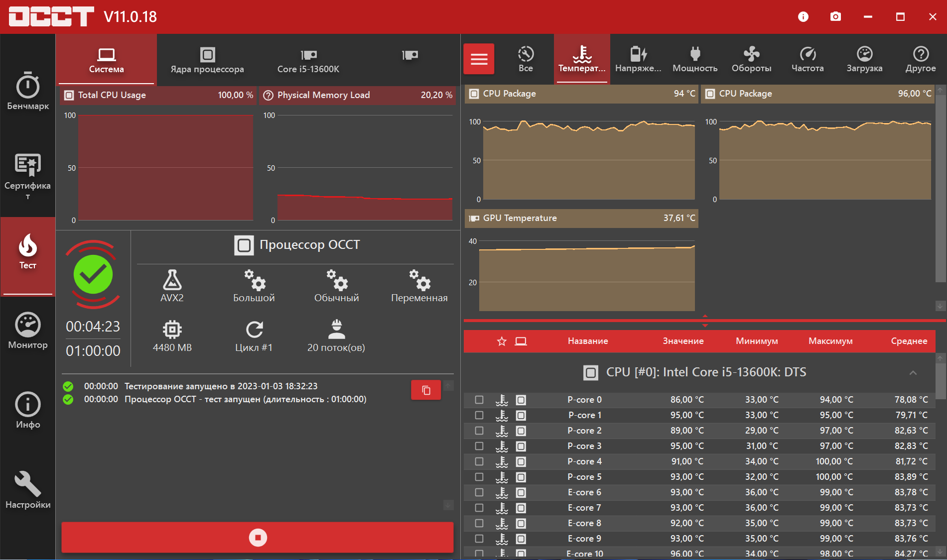Tick the E-core 8 checkbox
This screenshot has height=560, width=947.
click(x=479, y=523)
